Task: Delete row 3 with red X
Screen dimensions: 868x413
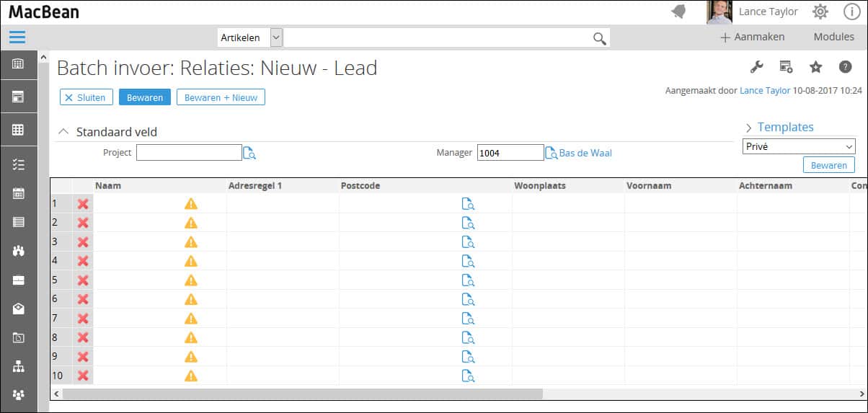Action: click(83, 241)
